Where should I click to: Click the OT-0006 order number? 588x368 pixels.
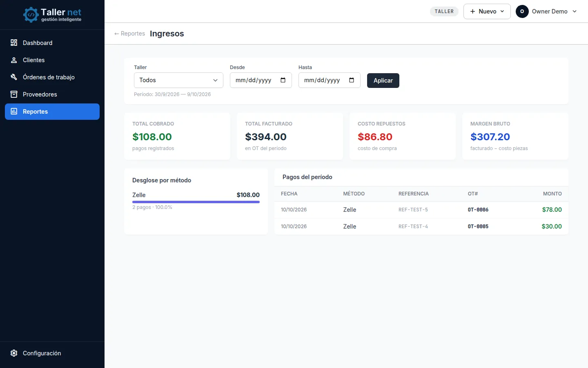(x=478, y=210)
